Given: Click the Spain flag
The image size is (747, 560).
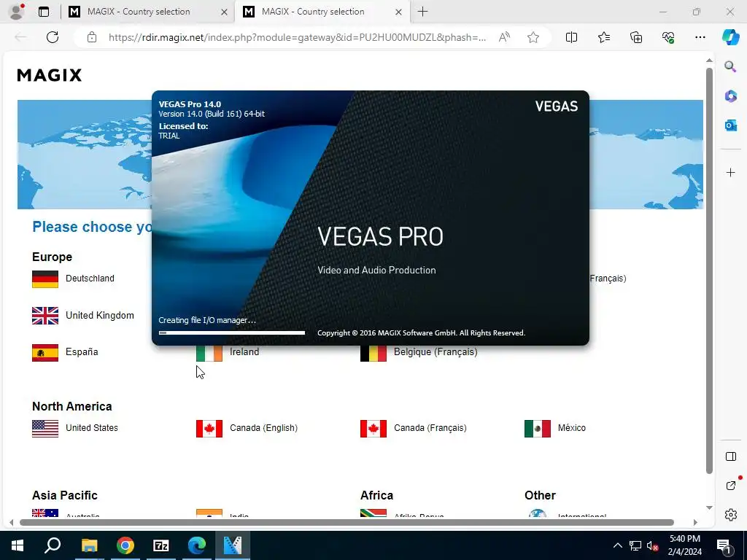Looking at the screenshot, I should (45, 353).
